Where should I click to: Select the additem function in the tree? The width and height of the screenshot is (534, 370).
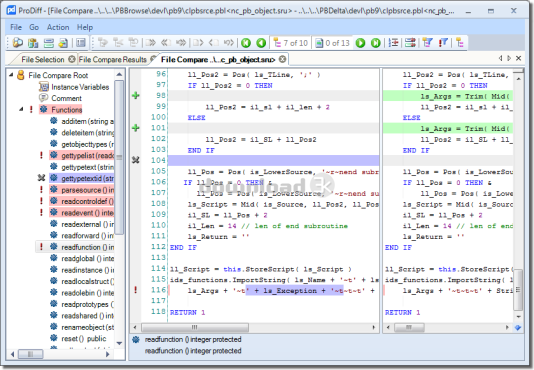tap(88, 121)
